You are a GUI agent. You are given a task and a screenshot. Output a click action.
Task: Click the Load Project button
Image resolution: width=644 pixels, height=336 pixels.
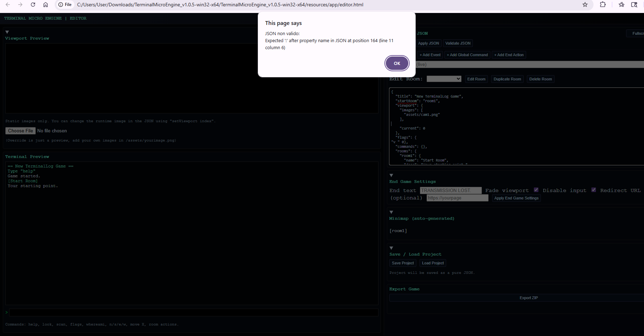pyautogui.click(x=433, y=263)
